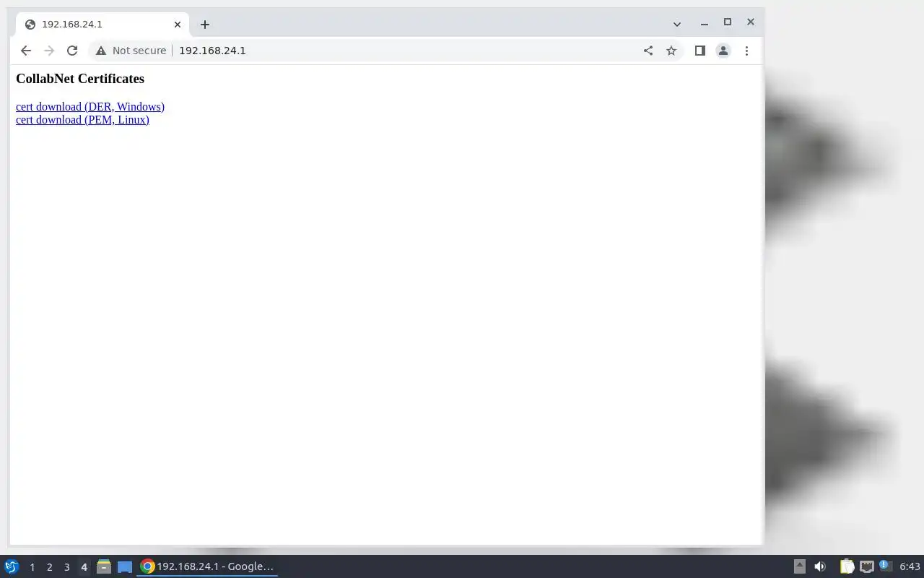Click the show desktop icon in taskbar
The image size is (924, 578).
point(125,566)
